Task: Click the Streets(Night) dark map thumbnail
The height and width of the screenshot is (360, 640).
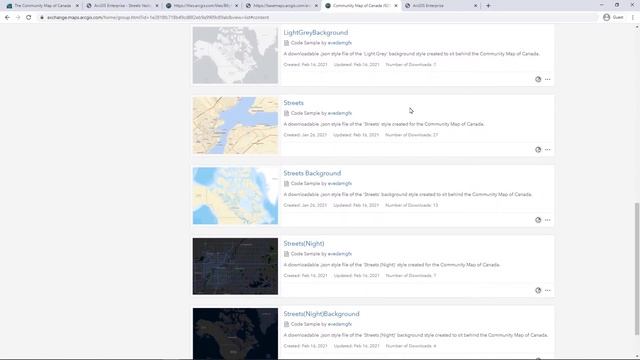Action: [235, 266]
